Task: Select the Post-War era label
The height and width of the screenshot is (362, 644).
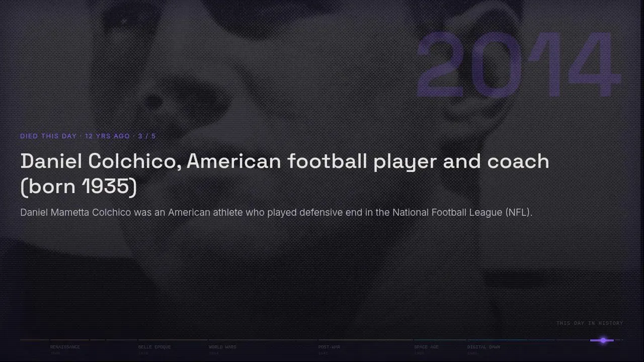Action: [x=329, y=347]
